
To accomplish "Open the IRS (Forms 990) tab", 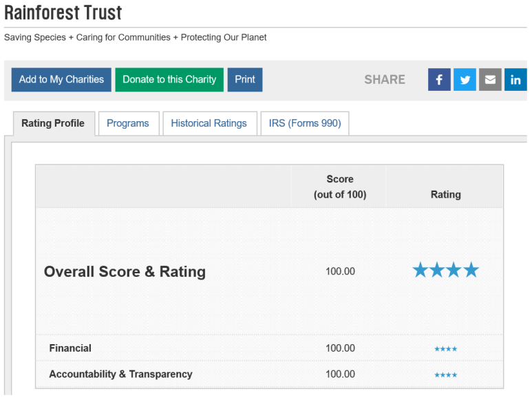I will click(305, 123).
